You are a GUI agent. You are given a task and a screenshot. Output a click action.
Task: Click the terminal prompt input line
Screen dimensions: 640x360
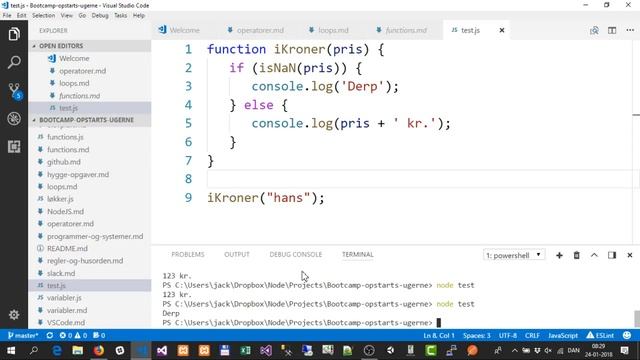302,323
